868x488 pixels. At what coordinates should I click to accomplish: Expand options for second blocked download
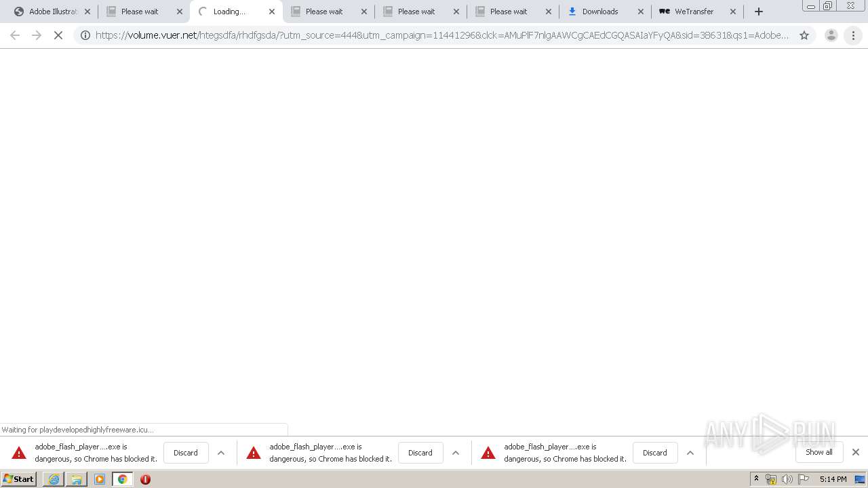(456, 453)
